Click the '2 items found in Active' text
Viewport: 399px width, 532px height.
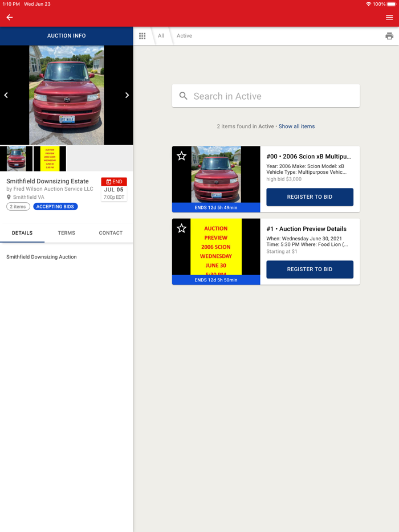(245, 126)
